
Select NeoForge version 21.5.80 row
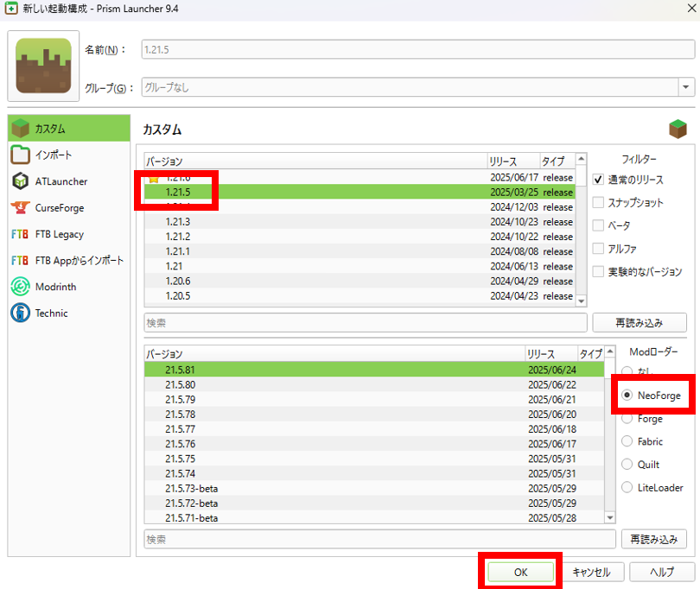click(374, 384)
